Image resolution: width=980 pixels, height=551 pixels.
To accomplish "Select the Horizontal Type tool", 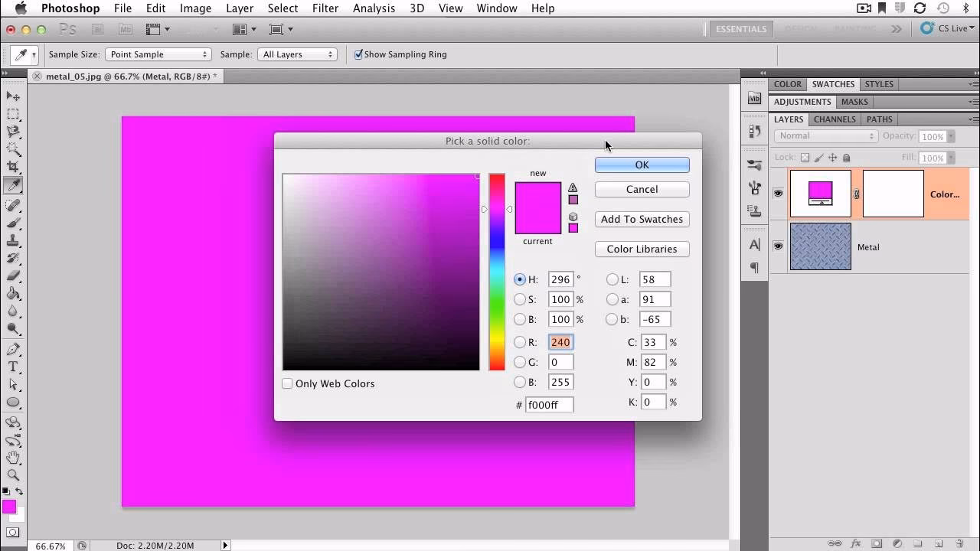I will coord(13,365).
